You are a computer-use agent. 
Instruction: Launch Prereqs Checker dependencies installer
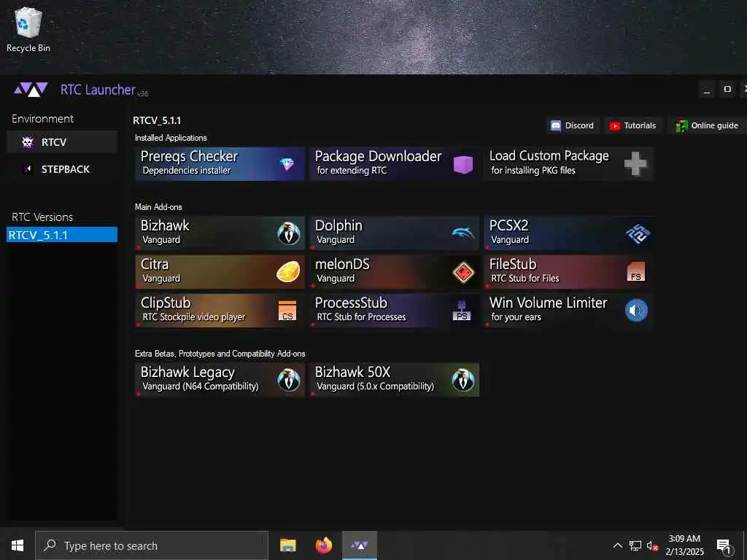coord(220,164)
